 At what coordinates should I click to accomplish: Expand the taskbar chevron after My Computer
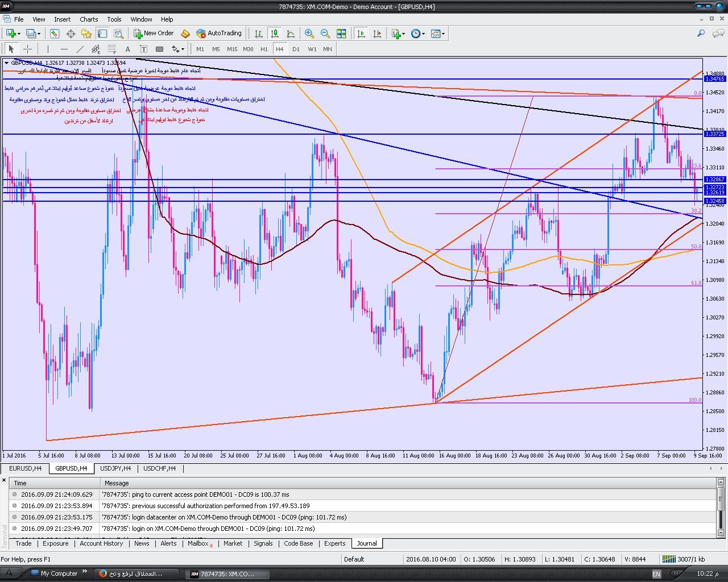(x=85, y=572)
